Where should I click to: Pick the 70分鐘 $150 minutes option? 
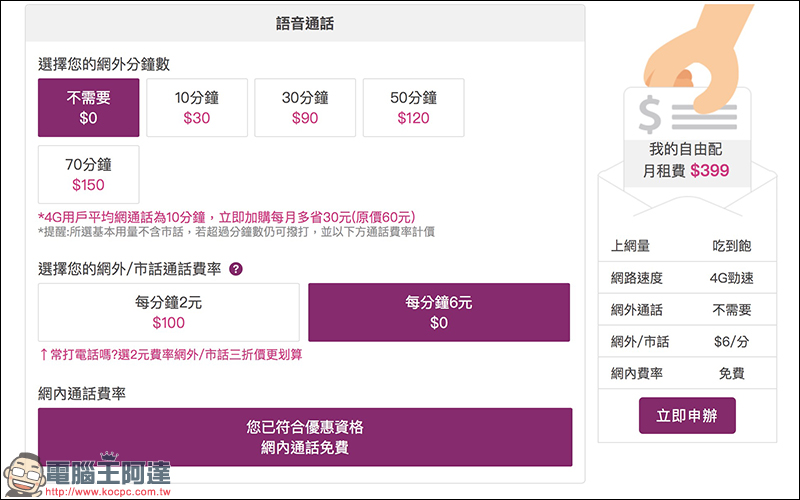click(88, 174)
